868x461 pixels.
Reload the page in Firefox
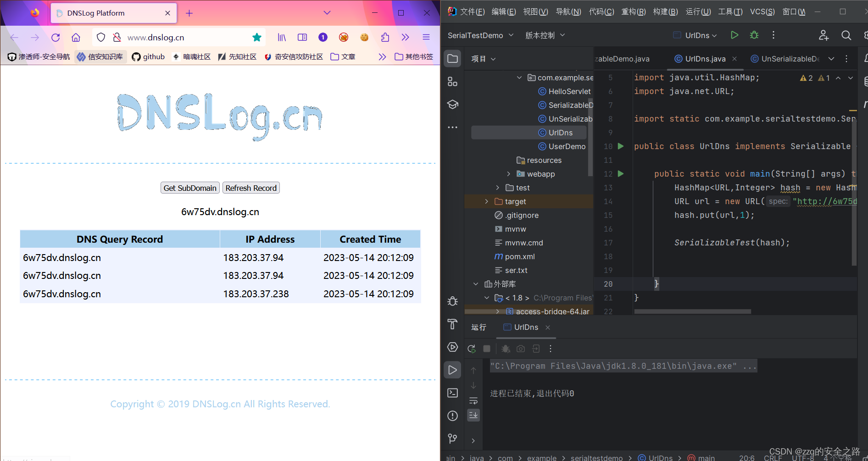coord(56,38)
